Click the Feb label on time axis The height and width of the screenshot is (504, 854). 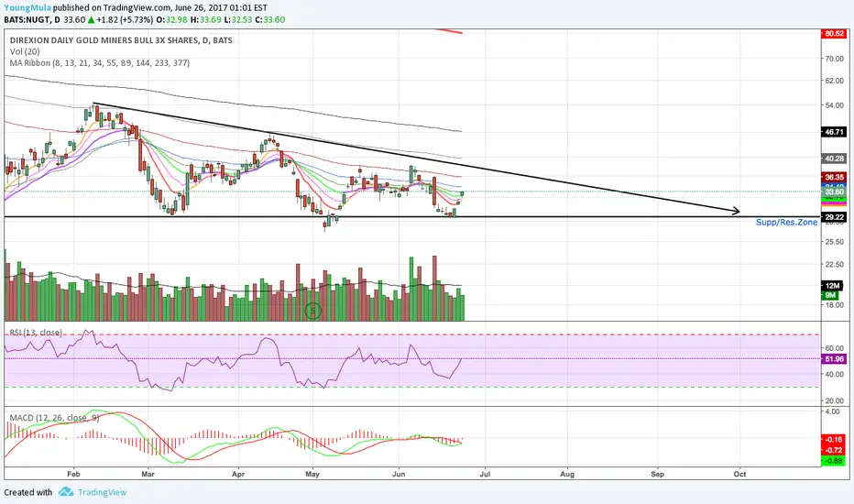tap(73, 474)
